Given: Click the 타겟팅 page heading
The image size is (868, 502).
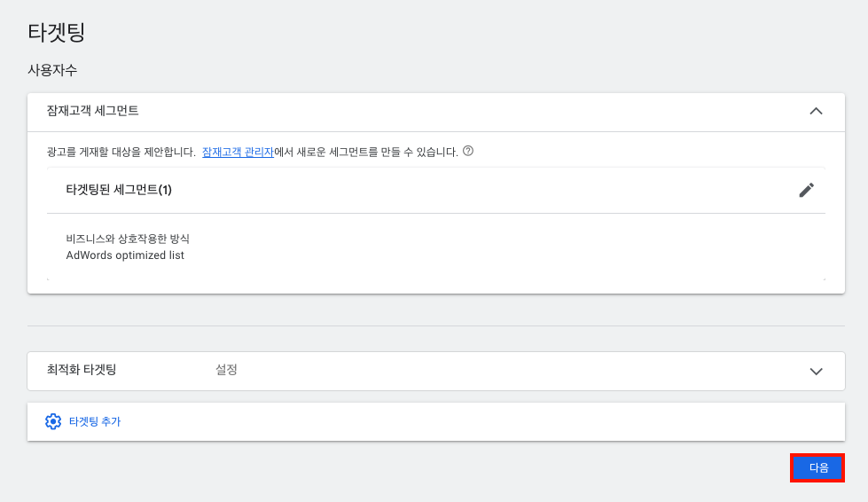Looking at the screenshot, I should 57,32.
